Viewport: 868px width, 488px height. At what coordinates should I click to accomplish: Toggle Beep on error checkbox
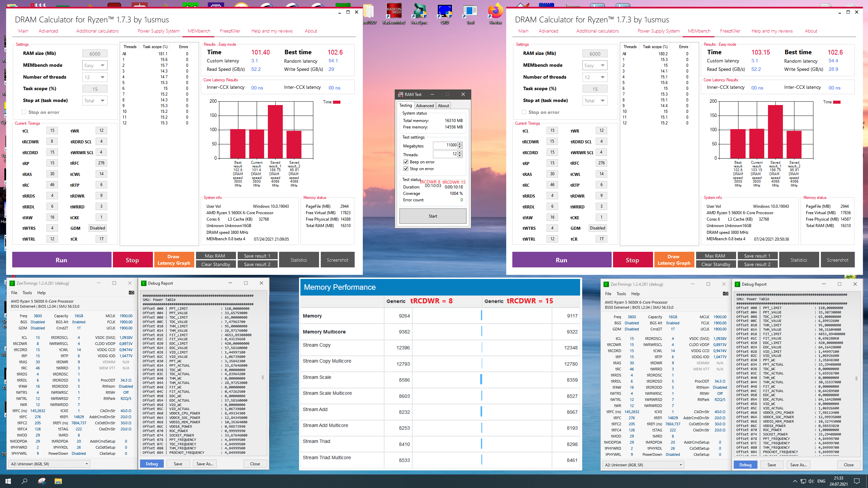[x=406, y=162]
